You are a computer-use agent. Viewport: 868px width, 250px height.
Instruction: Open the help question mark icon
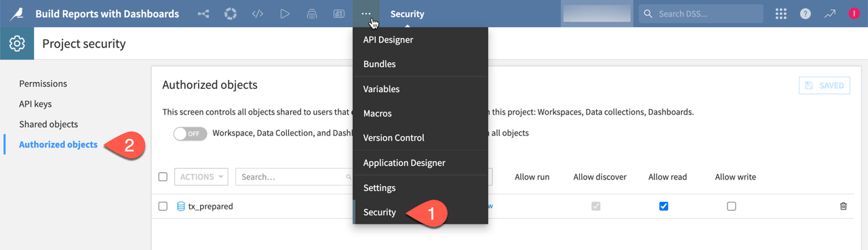(x=806, y=14)
